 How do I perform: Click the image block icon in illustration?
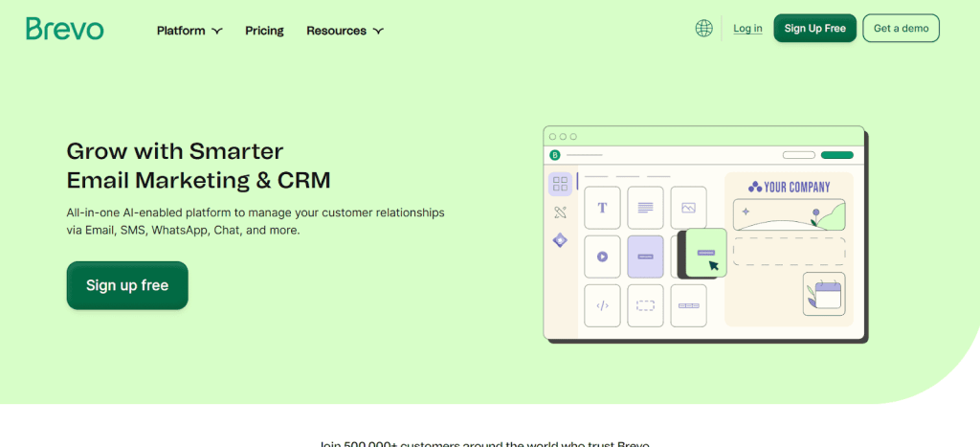click(x=688, y=208)
